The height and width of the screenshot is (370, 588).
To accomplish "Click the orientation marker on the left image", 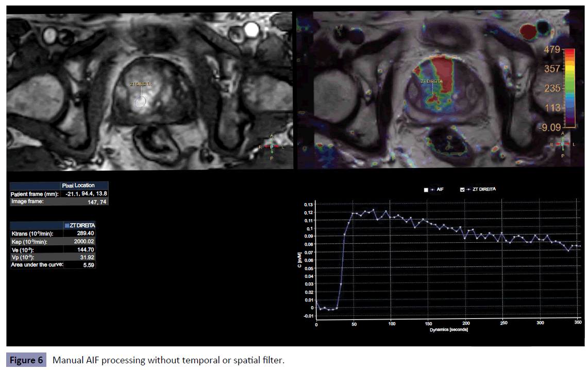I will coord(272,146).
